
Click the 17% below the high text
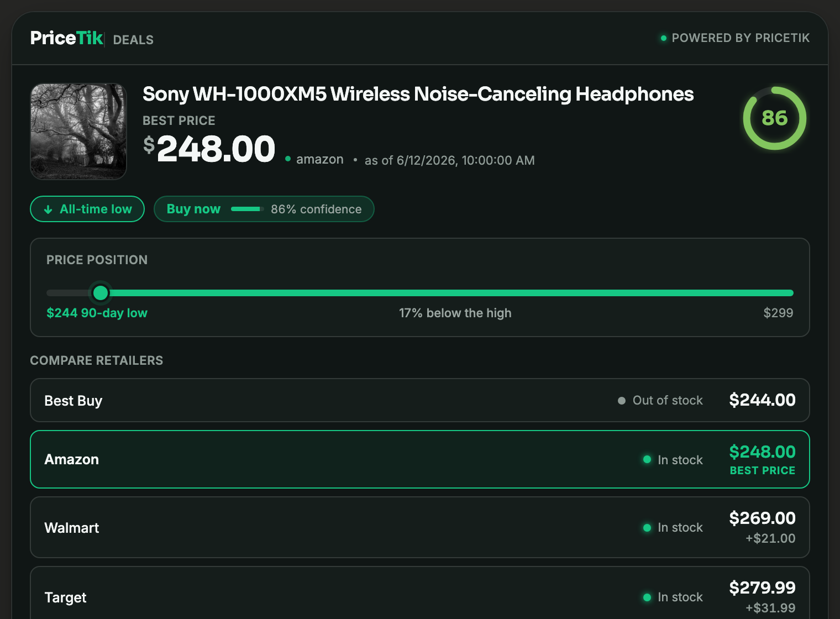tap(455, 313)
